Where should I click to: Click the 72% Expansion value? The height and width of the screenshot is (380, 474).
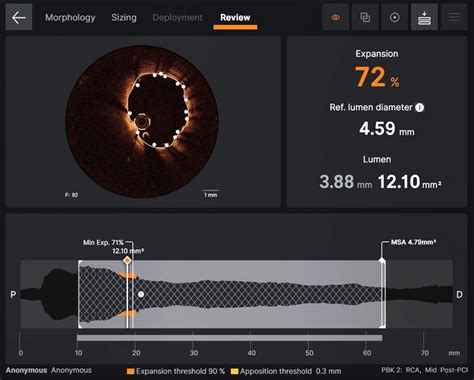(377, 77)
